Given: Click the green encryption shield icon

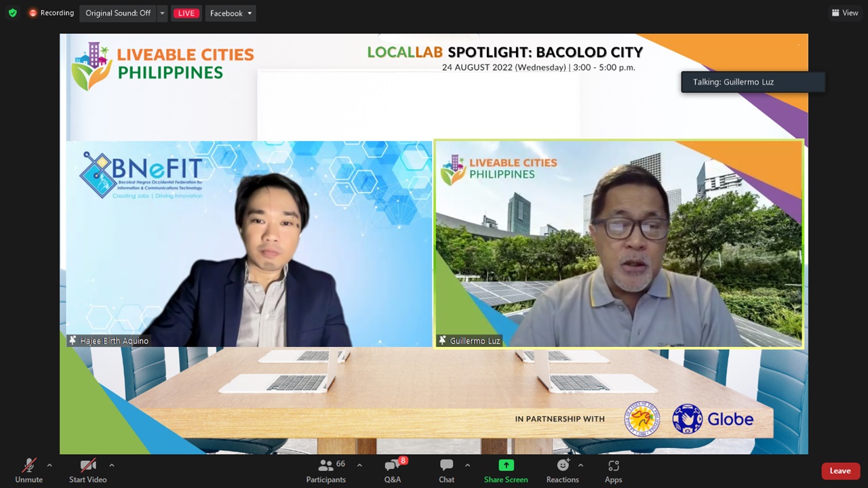Looking at the screenshot, I should point(12,13).
